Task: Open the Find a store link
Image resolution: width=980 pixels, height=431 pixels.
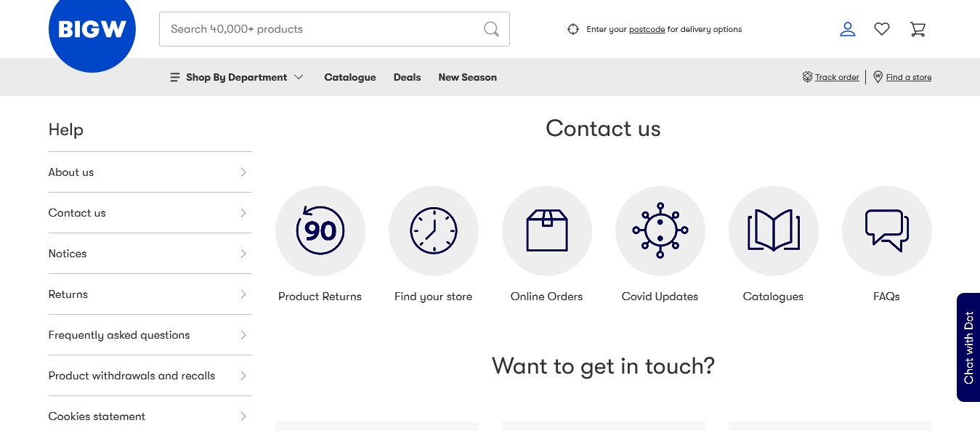Action: coord(907,76)
